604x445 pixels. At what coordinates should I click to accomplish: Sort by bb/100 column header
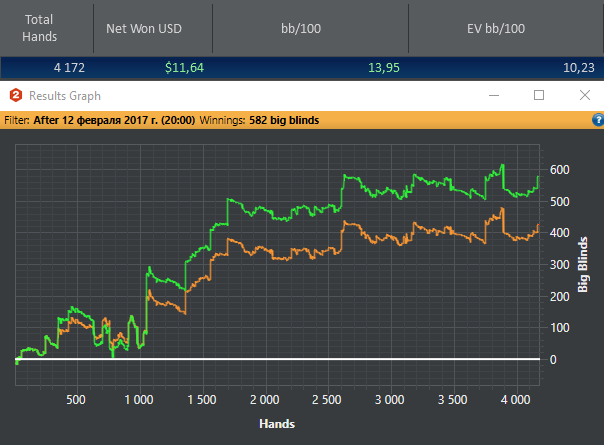[301, 29]
